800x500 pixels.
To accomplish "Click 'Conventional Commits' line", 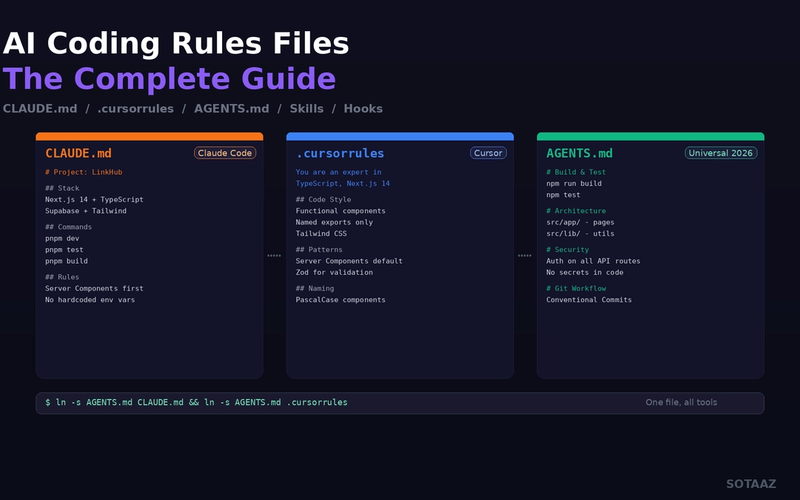I will [589, 299].
